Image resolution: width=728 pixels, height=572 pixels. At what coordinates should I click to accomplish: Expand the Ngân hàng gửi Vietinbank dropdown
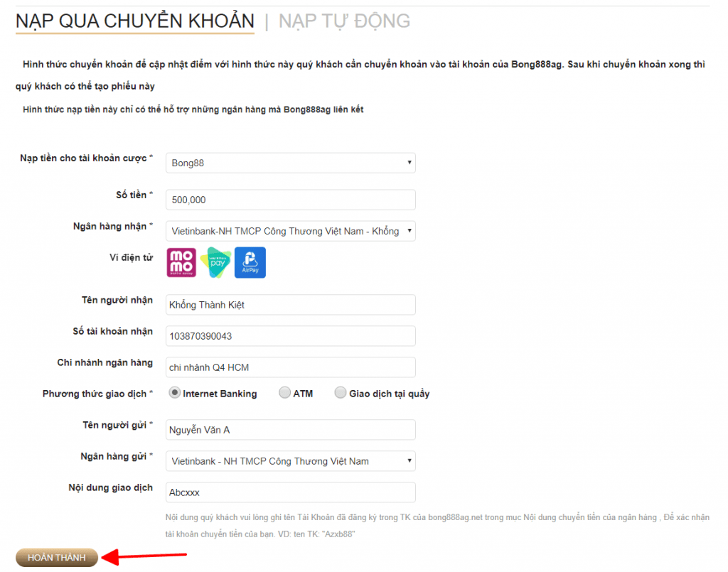click(x=289, y=460)
